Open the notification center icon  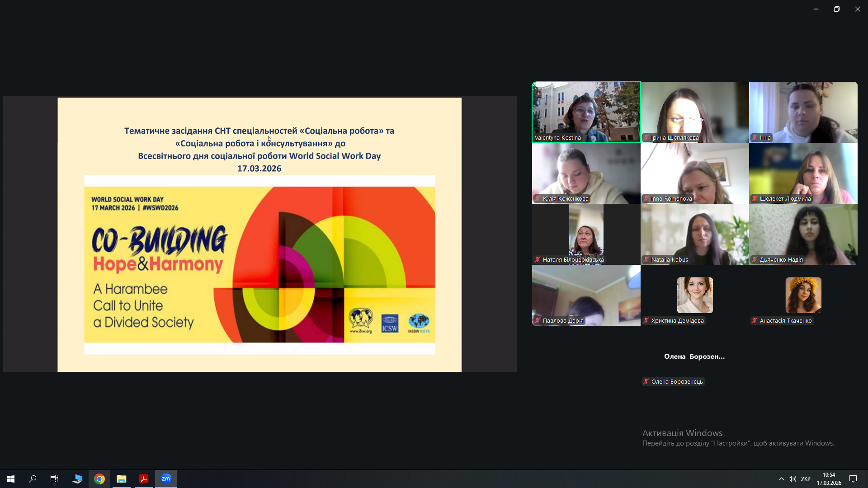click(853, 479)
